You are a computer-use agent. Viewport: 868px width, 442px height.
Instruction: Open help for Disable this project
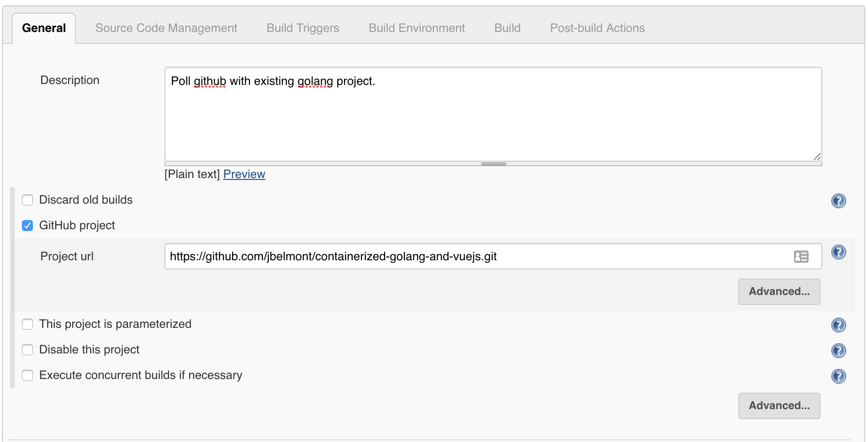point(838,351)
